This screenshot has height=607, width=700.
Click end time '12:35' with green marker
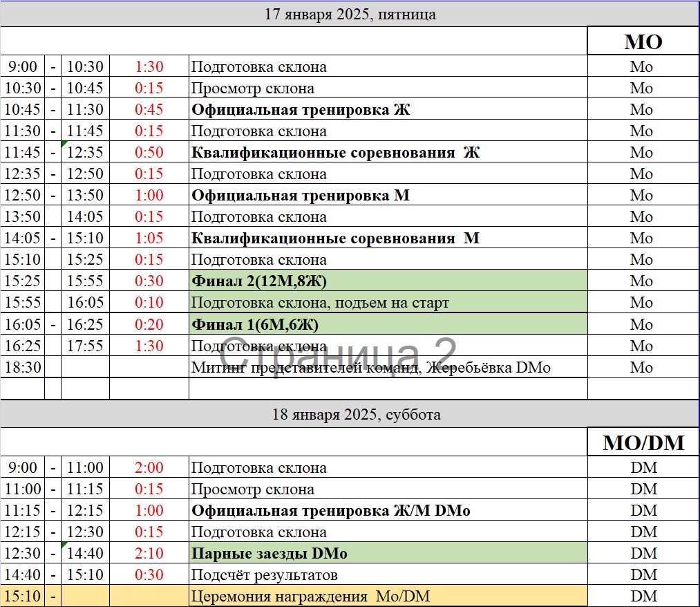point(85,152)
